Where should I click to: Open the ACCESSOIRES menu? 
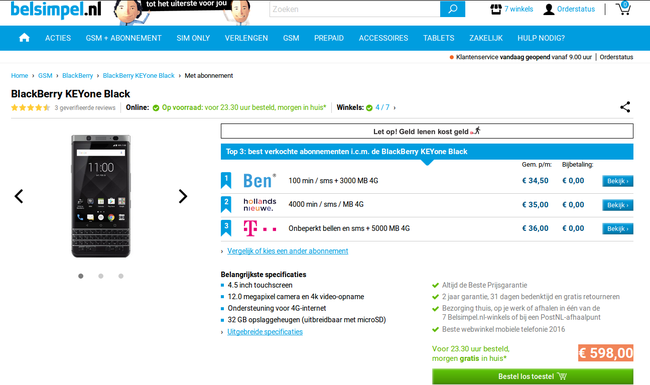coord(383,38)
